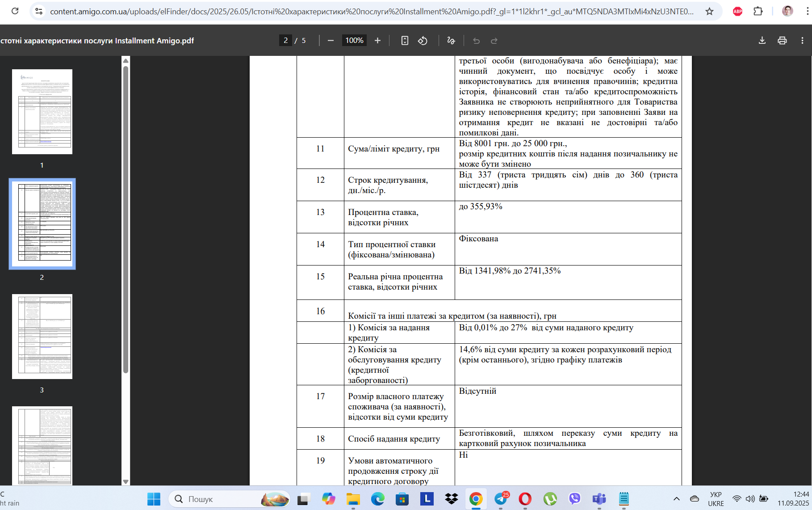Undo the last annotation
The width and height of the screenshot is (812, 510).
[x=476, y=41]
